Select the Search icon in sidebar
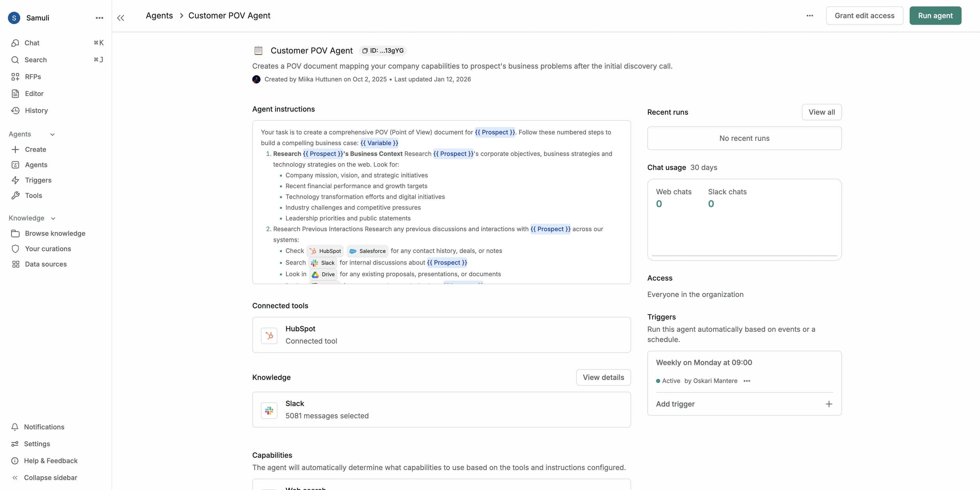Viewport: 980px width, 490px height. pyautogui.click(x=15, y=59)
